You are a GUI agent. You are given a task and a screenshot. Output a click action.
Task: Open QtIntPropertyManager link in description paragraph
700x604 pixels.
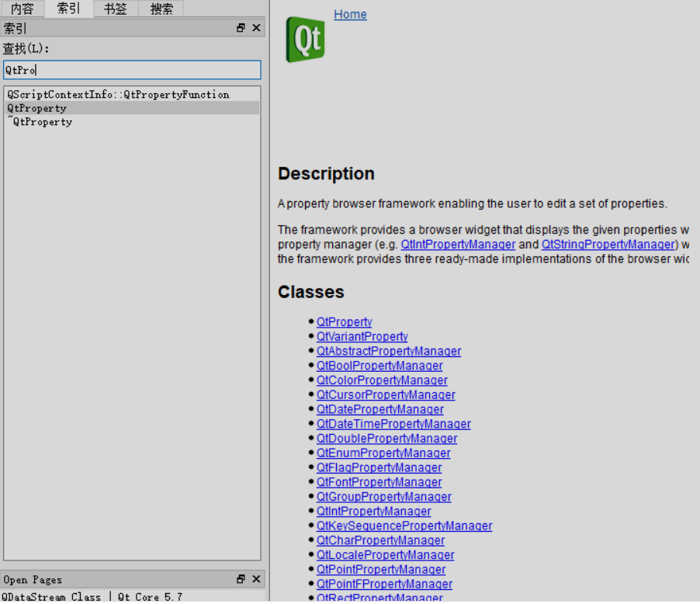tap(458, 245)
